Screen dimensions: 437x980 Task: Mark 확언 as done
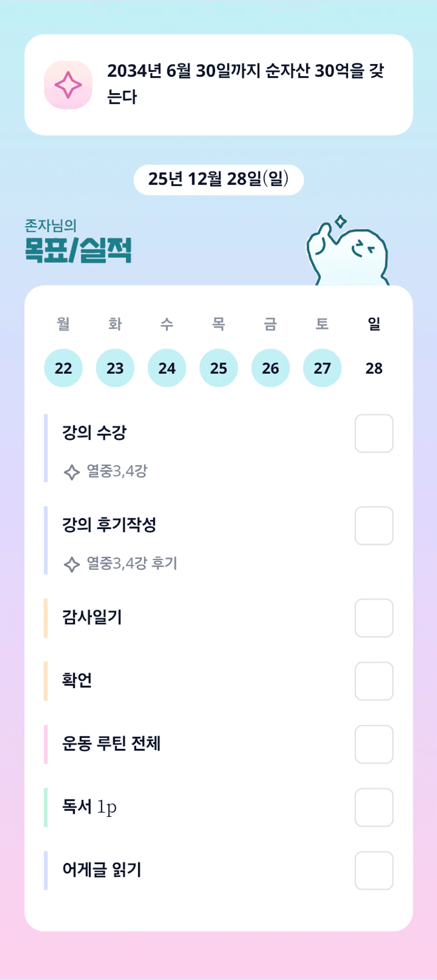click(374, 681)
